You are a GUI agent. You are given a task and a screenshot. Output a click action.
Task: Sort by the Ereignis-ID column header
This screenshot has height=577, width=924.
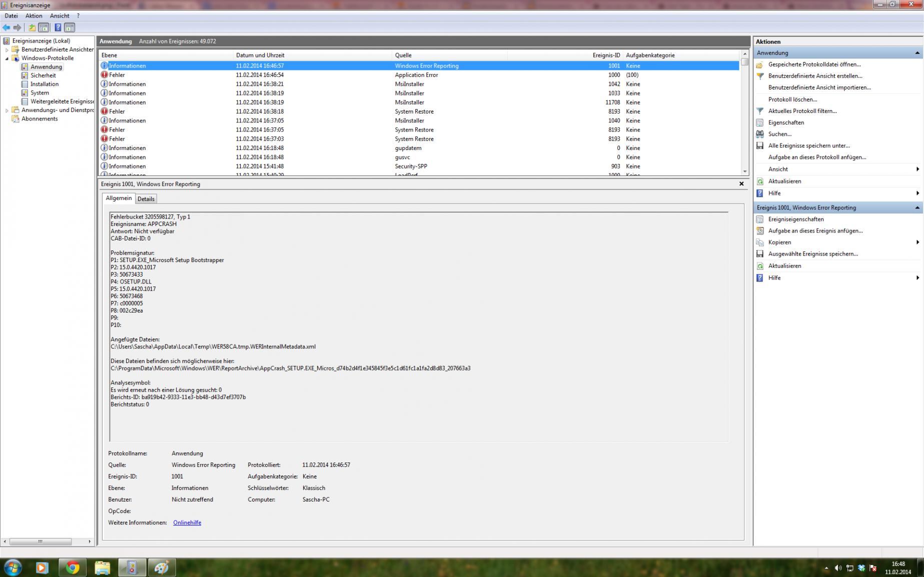pyautogui.click(x=565, y=55)
